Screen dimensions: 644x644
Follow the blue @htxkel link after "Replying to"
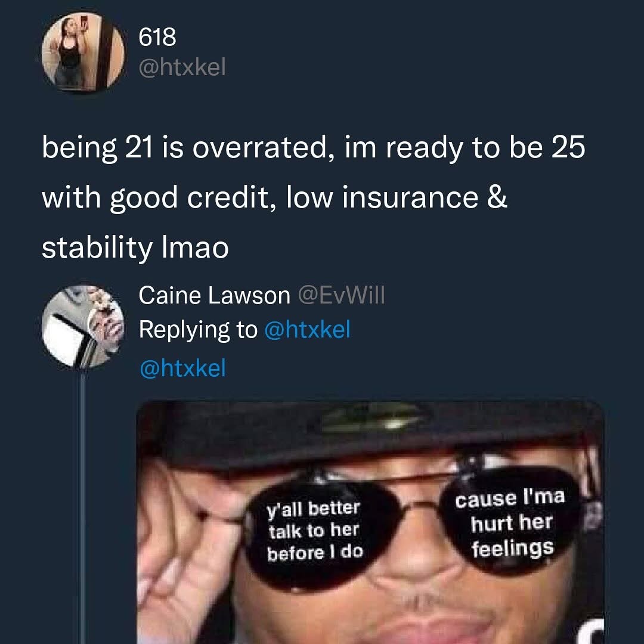308,329
